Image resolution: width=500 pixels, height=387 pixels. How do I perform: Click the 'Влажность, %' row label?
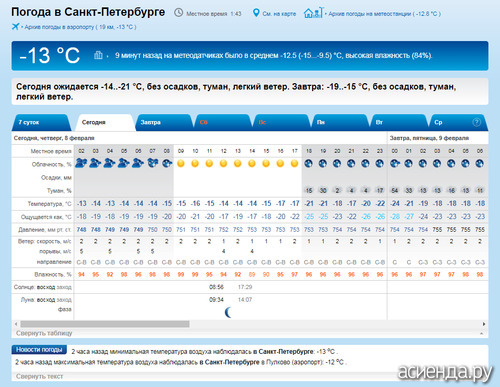[x=53, y=275]
